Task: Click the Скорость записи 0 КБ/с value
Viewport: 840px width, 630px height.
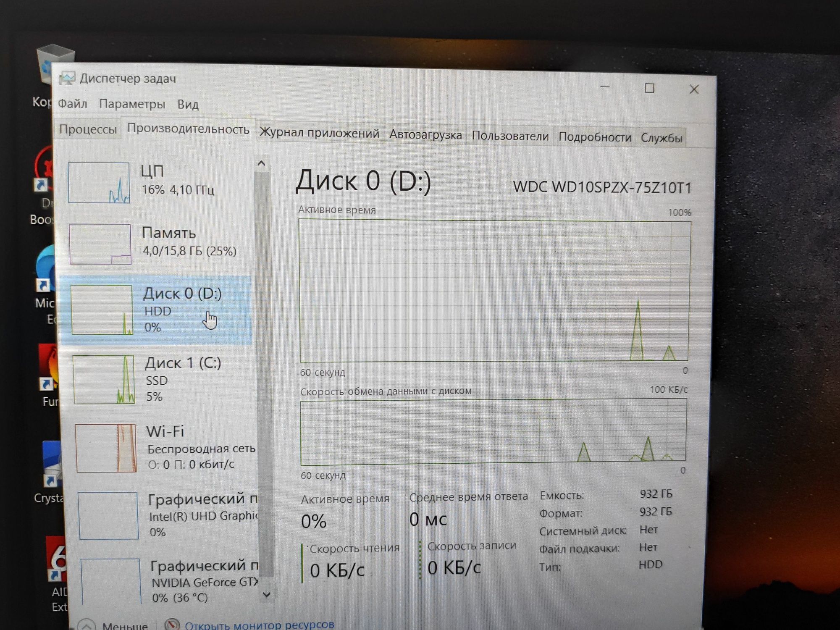Action: coord(454,568)
